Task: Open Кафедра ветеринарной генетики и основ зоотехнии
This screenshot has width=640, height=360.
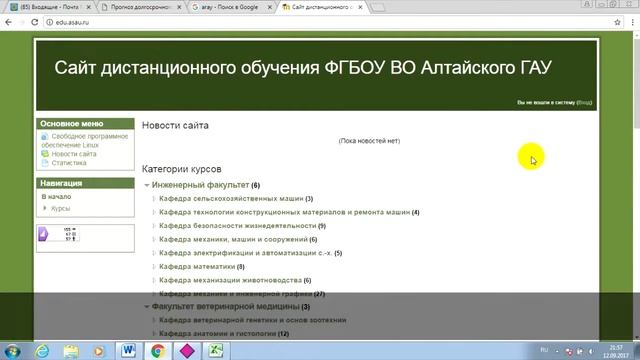Action: [x=253, y=320]
